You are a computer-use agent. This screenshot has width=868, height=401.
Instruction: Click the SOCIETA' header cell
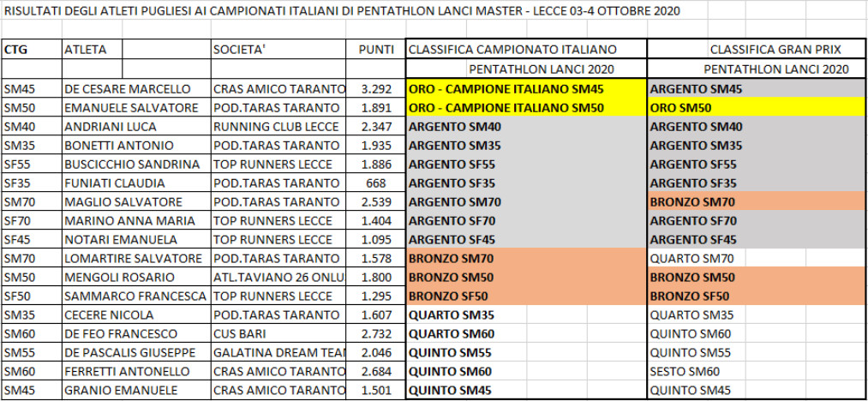(x=278, y=50)
